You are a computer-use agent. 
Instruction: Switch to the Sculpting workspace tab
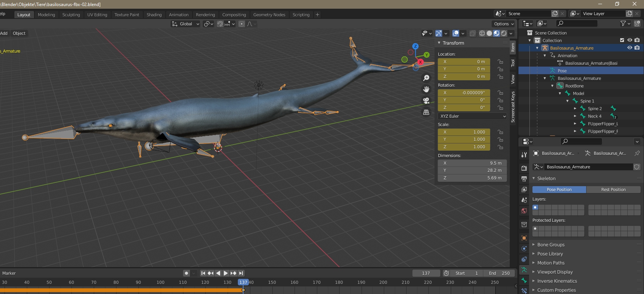(71, 15)
